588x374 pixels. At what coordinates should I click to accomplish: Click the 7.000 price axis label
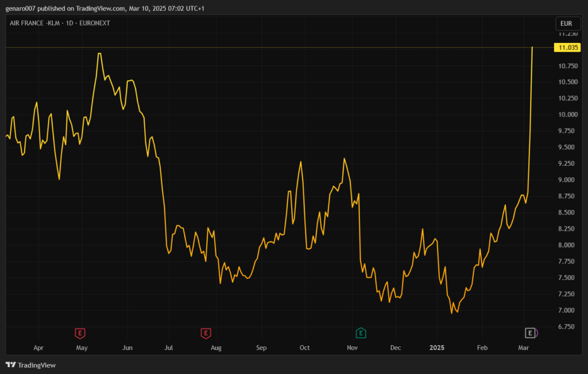point(567,310)
